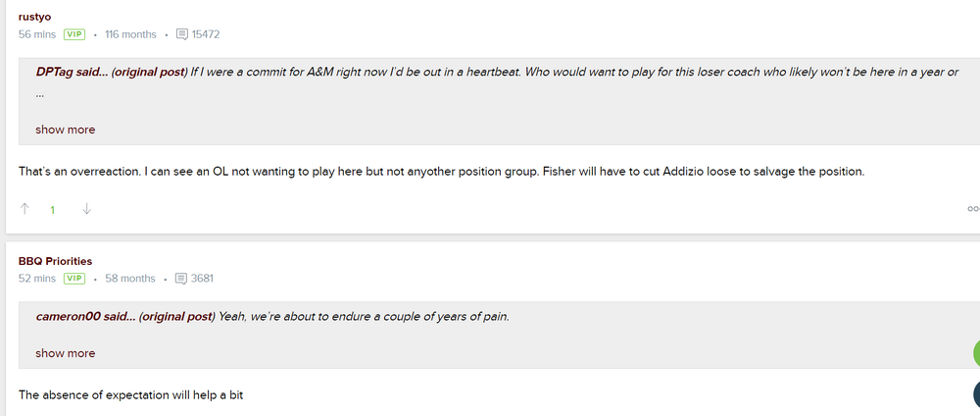Click the "DPTag said..." quote author
980x416 pixels.
point(72,73)
